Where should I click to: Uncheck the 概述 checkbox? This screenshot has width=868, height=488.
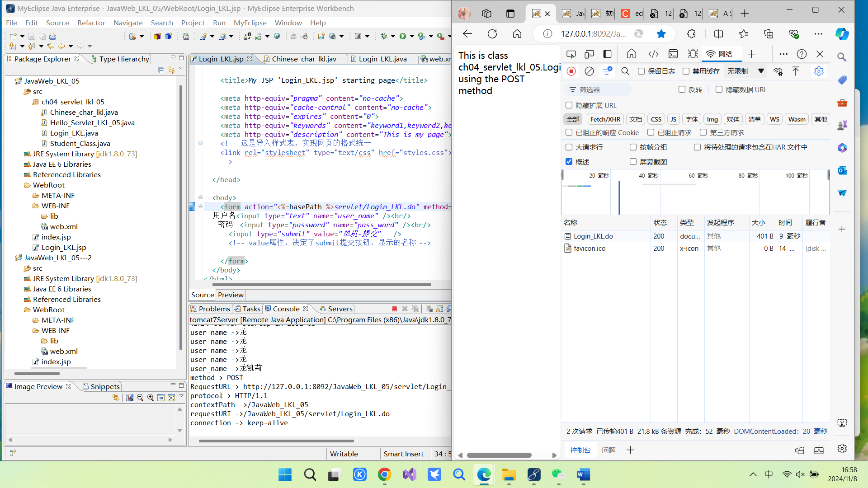(569, 162)
